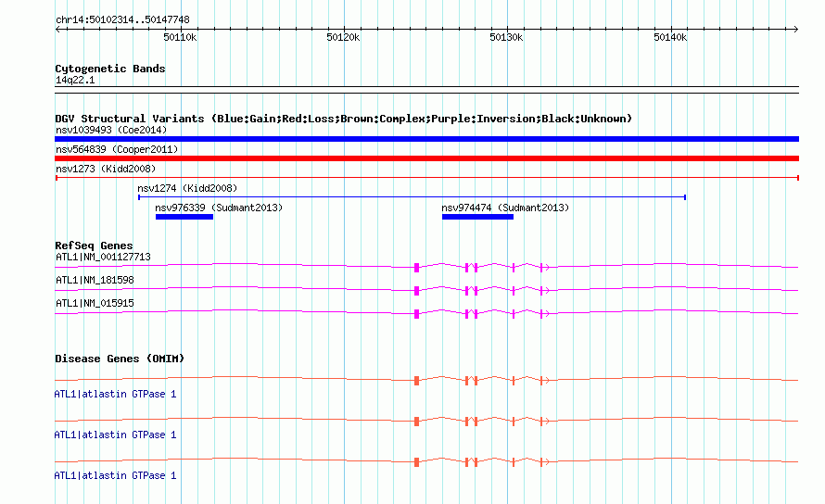The height and width of the screenshot is (504, 825).
Task: Open the nsv976339 (Sudmant2013) label
Action: point(219,208)
